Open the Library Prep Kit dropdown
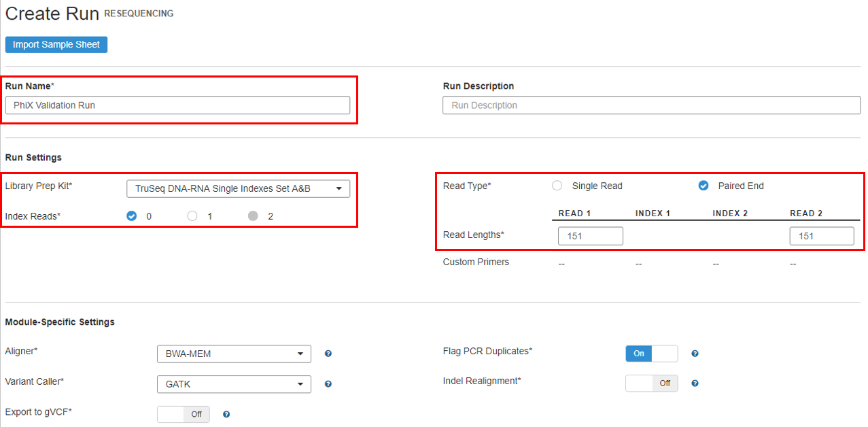868x427 pixels. [x=238, y=188]
